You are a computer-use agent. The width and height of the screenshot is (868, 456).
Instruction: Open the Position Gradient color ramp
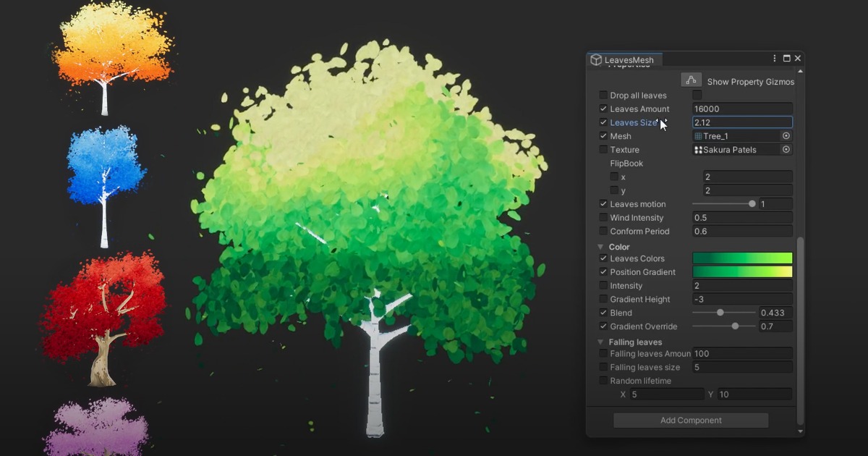742,272
